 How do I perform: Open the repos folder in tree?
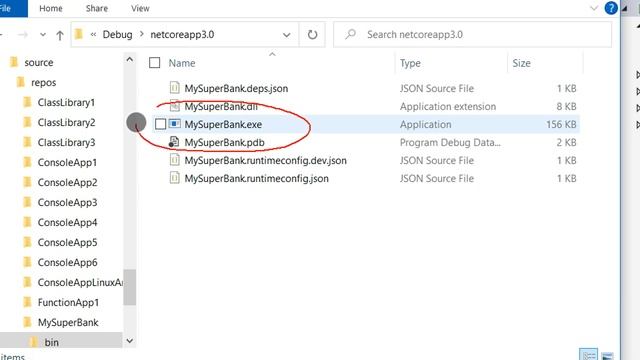[43, 82]
